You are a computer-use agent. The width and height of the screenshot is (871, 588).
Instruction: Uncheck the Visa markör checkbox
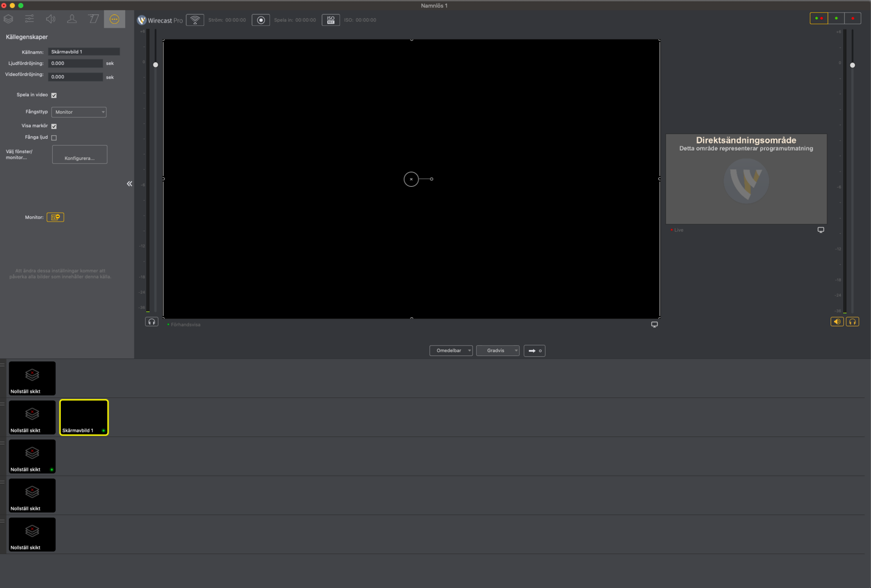tap(54, 126)
